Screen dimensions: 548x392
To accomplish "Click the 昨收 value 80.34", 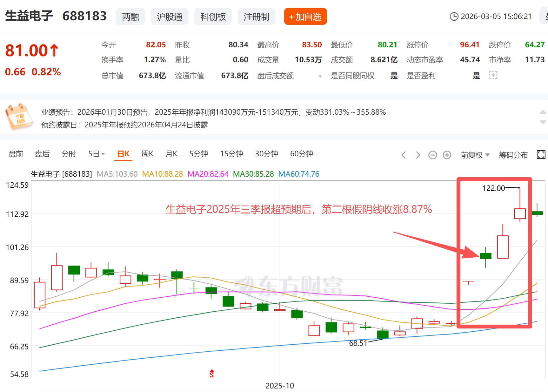I will (238, 45).
